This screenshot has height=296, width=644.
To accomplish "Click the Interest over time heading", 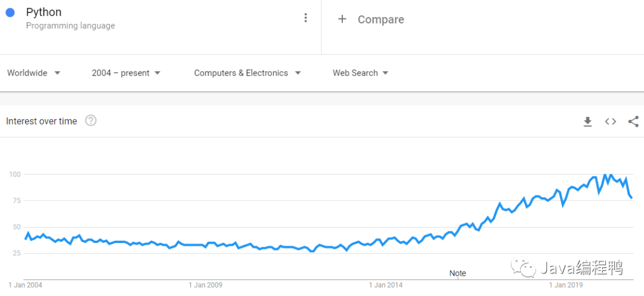I will [x=42, y=121].
